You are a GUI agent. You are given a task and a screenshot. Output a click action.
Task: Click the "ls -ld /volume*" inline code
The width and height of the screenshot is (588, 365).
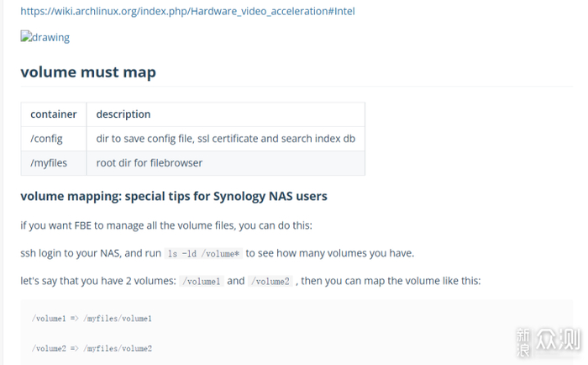[x=203, y=253]
